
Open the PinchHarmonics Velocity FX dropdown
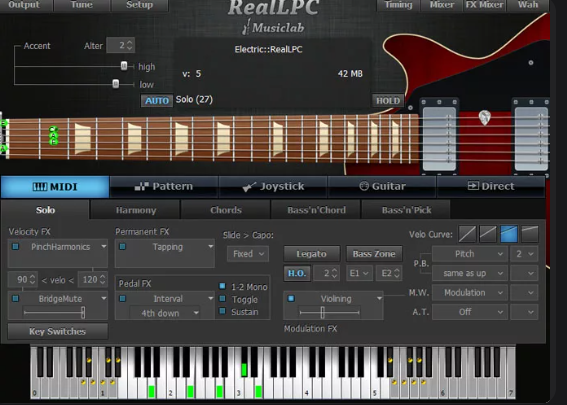click(x=104, y=247)
